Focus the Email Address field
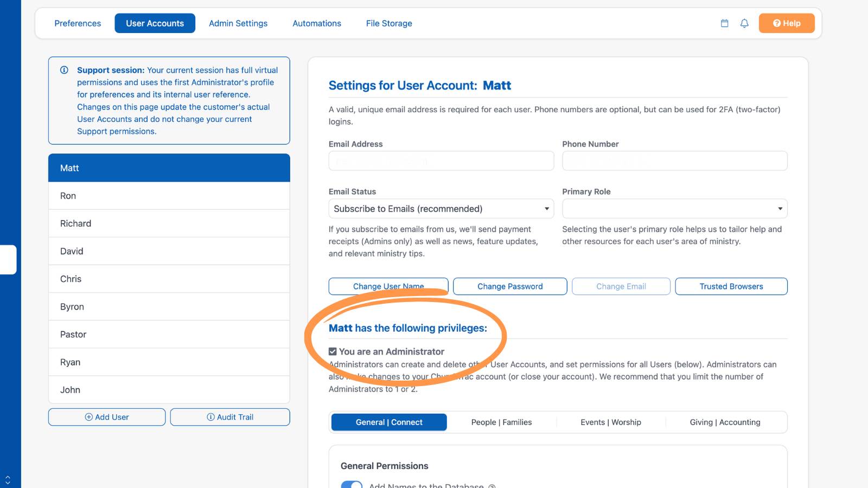Image resolution: width=868 pixels, height=488 pixels. click(441, 161)
